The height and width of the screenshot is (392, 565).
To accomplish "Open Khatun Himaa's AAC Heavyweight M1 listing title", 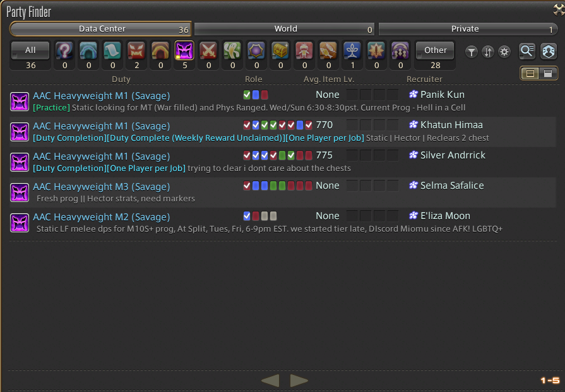I will tap(101, 126).
